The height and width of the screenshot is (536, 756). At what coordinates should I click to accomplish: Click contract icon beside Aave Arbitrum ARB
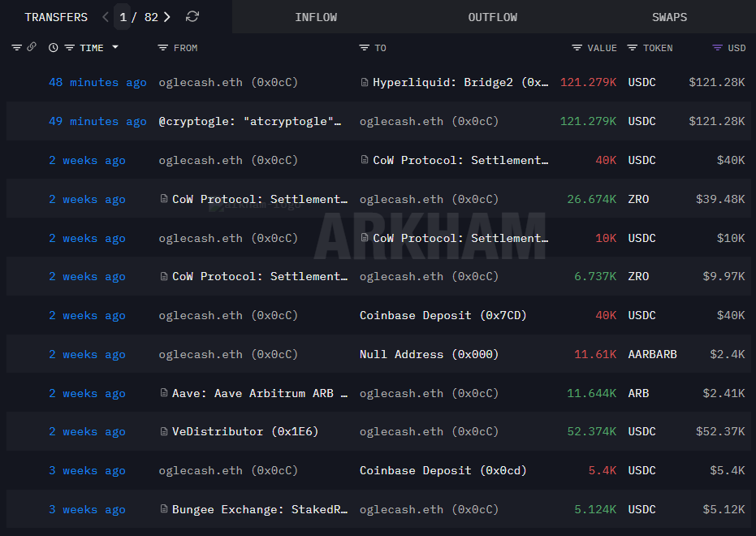click(x=164, y=393)
